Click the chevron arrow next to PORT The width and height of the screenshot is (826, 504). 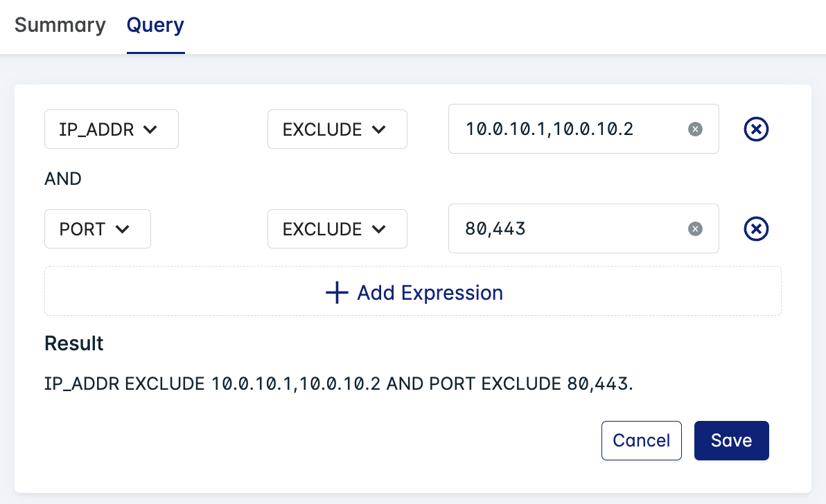(123, 229)
